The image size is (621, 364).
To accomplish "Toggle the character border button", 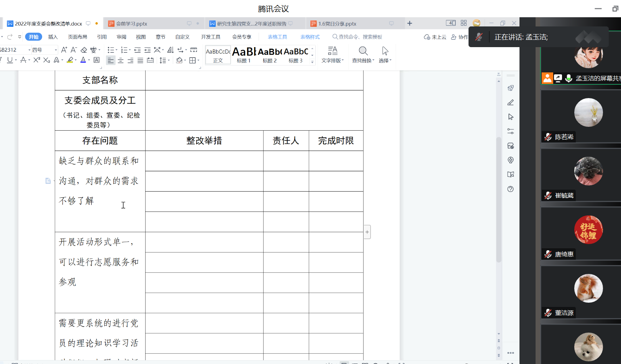I will (97, 60).
